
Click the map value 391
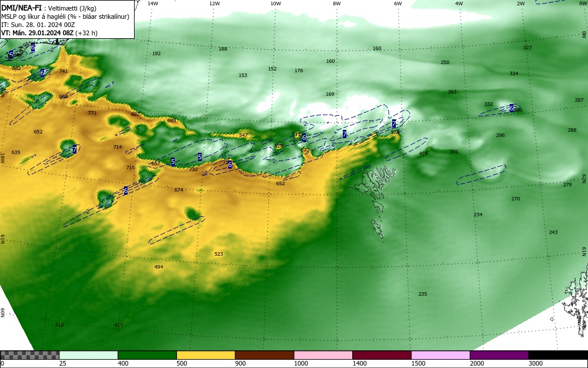pyautogui.click(x=454, y=152)
